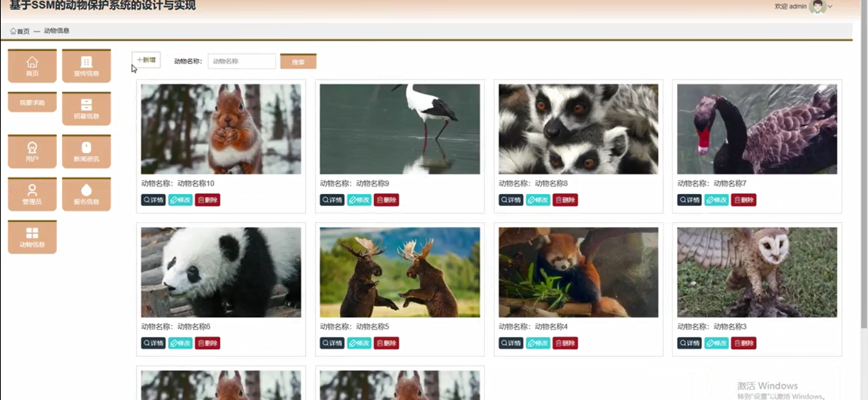The height and width of the screenshot is (400, 868).
Task: Click 修改 for 动物名称5
Action: [359, 343]
